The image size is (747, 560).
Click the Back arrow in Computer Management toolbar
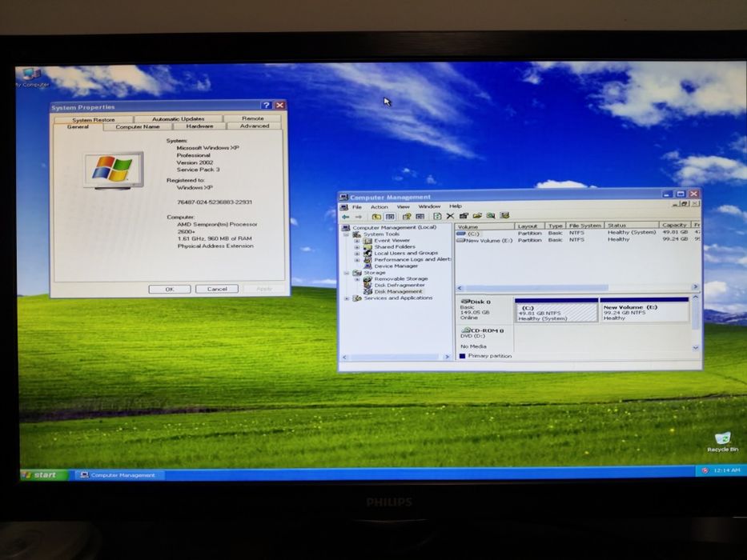click(x=346, y=217)
